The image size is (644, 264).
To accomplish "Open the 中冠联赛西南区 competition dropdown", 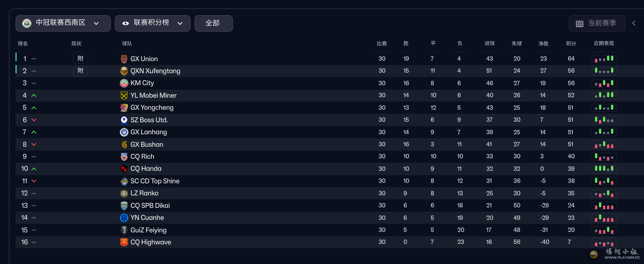I will click(x=63, y=23).
